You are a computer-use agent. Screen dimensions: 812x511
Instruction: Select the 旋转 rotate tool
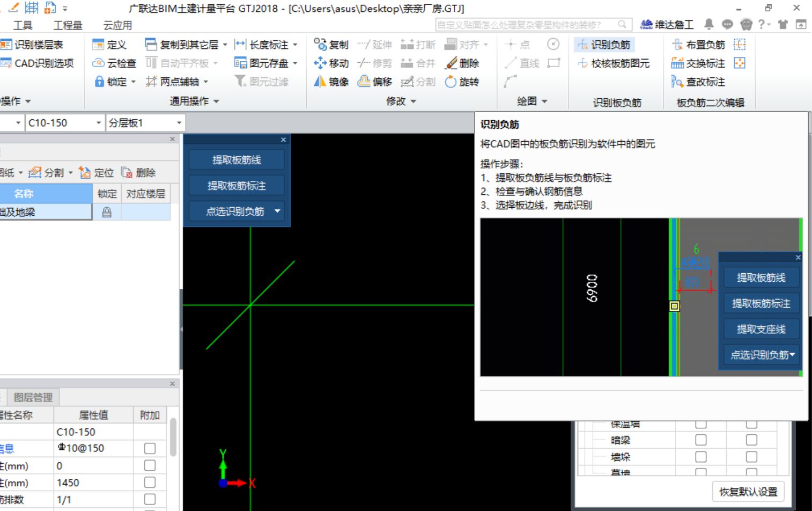pos(462,82)
